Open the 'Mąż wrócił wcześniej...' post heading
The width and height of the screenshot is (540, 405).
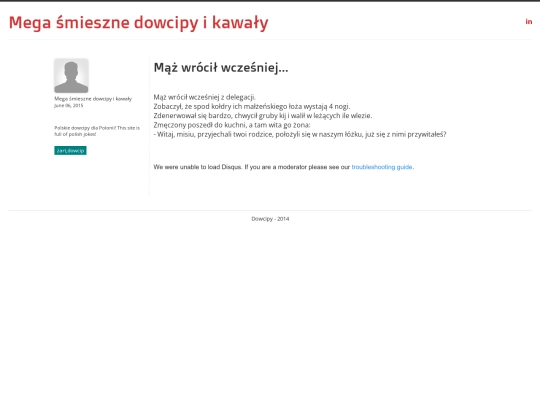pyautogui.click(x=221, y=68)
